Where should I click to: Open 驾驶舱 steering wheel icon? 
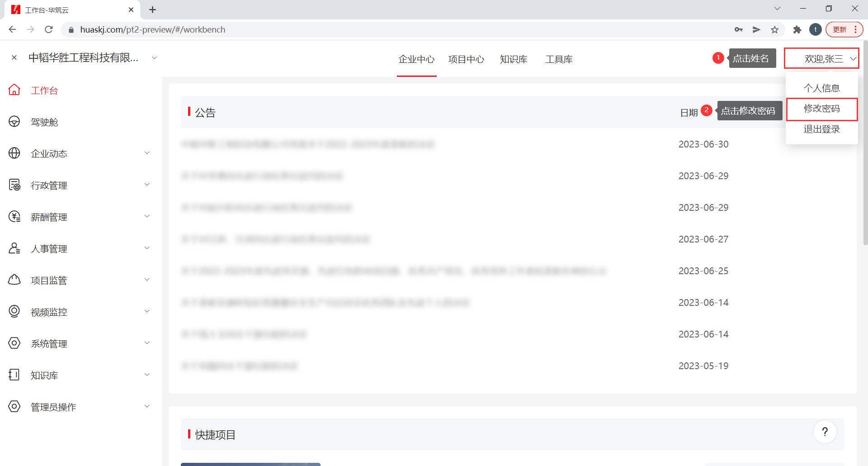14,122
